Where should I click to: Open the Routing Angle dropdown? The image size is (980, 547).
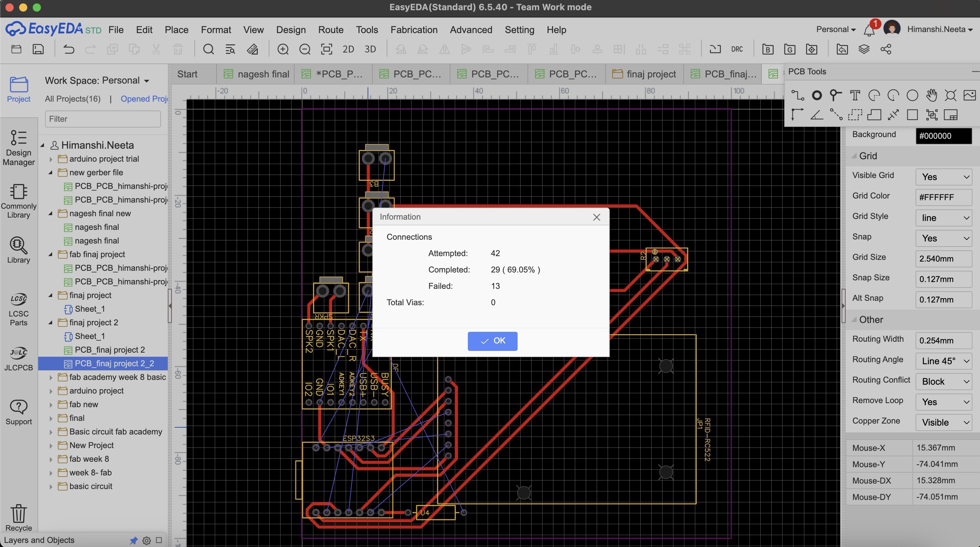point(944,361)
